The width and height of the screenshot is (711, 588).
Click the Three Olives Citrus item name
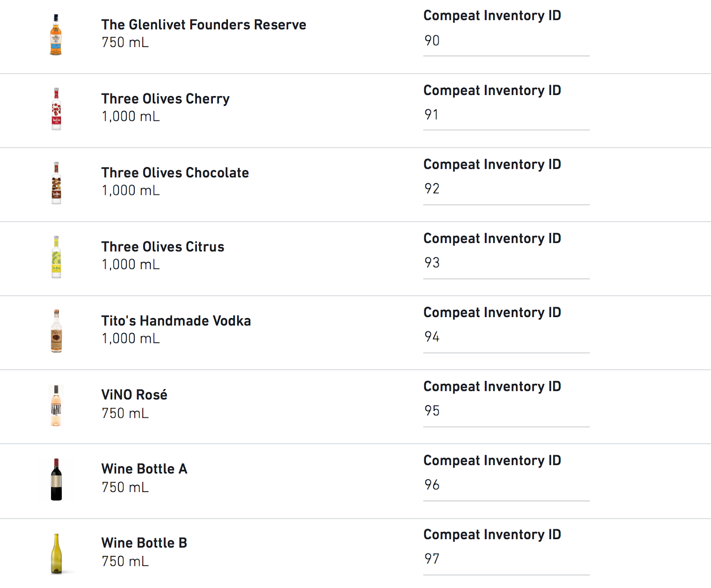pos(163,247)
